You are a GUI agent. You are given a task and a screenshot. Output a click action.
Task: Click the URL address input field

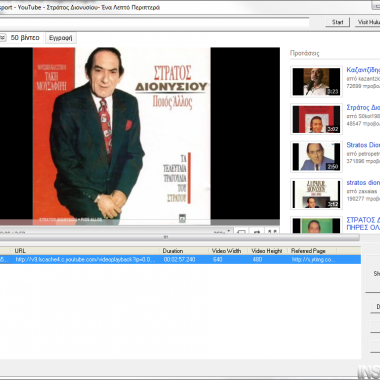[154, 22]
